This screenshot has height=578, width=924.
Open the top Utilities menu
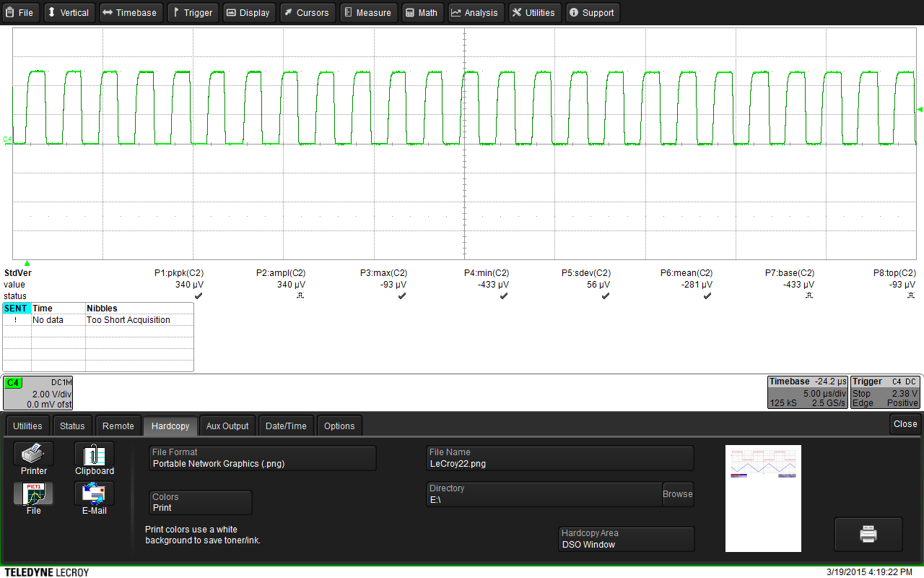pos(535,12)
